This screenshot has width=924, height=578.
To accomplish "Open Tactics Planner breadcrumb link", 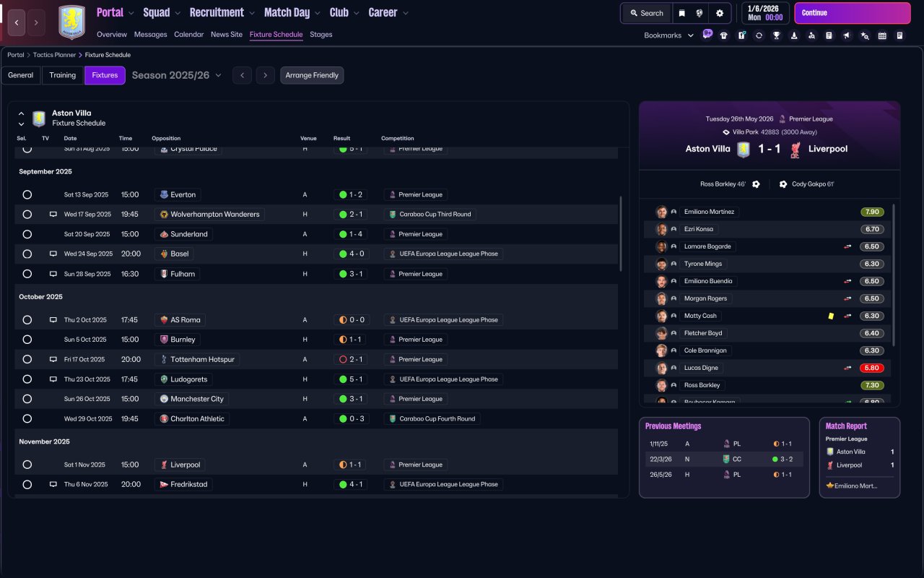I will click(x=54, y=55).
